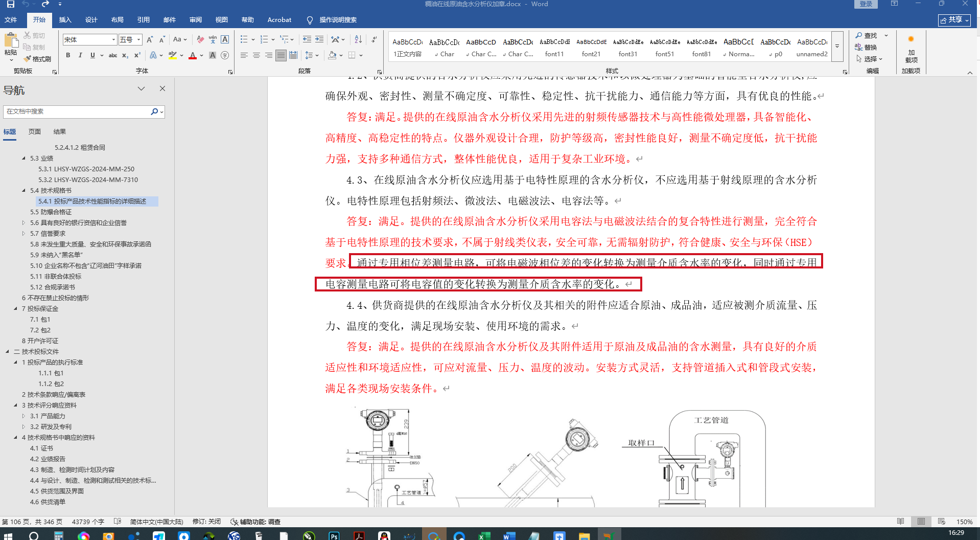Open the font size dropdown (五号)
Image resolution: width=980 pixels, height=540 pixels.
tap(138, 40)
